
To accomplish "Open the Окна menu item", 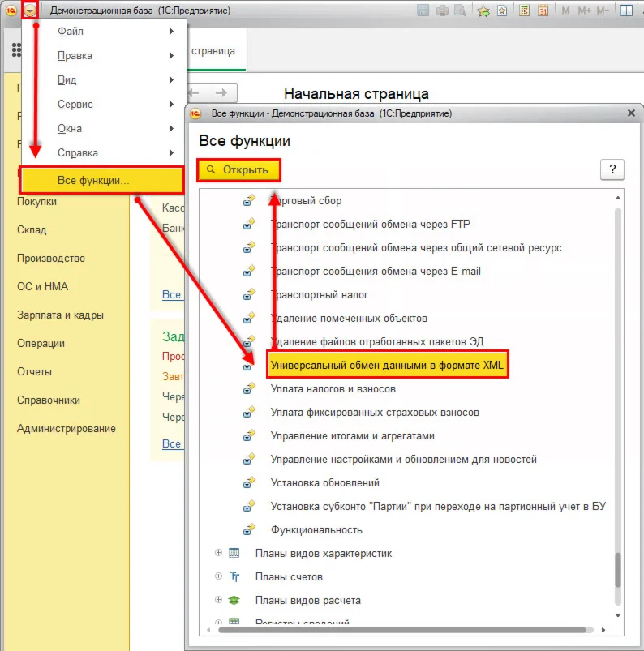I will tap(103, 129).
